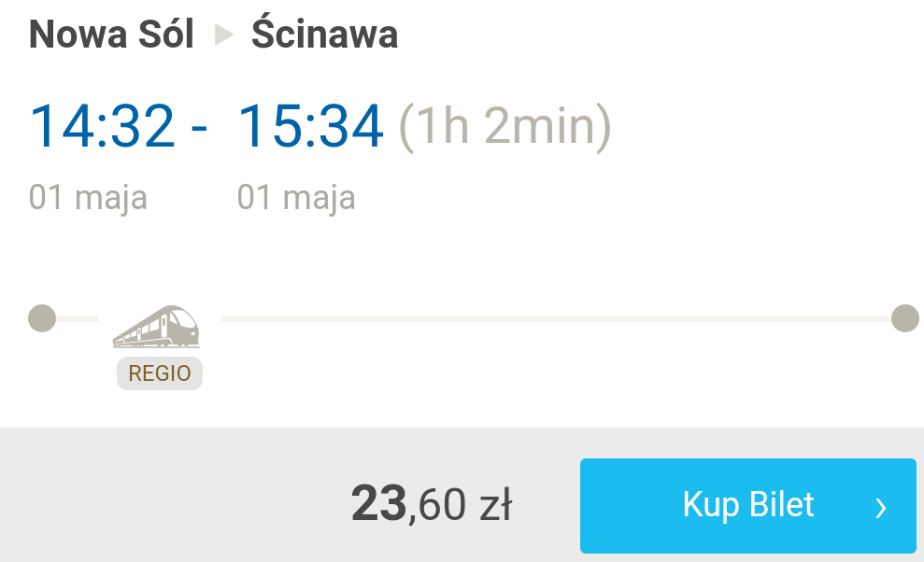
Task: Click the arrival date 01 maja under 15:34
Action: tap(296, 198)
